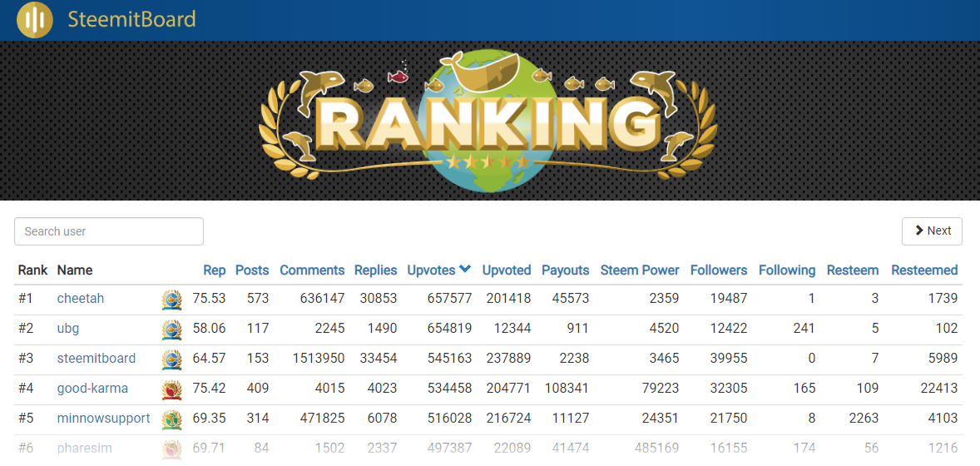Select cheetah reputation value 75.53
The image size is (980, 466).
point(210,299)
